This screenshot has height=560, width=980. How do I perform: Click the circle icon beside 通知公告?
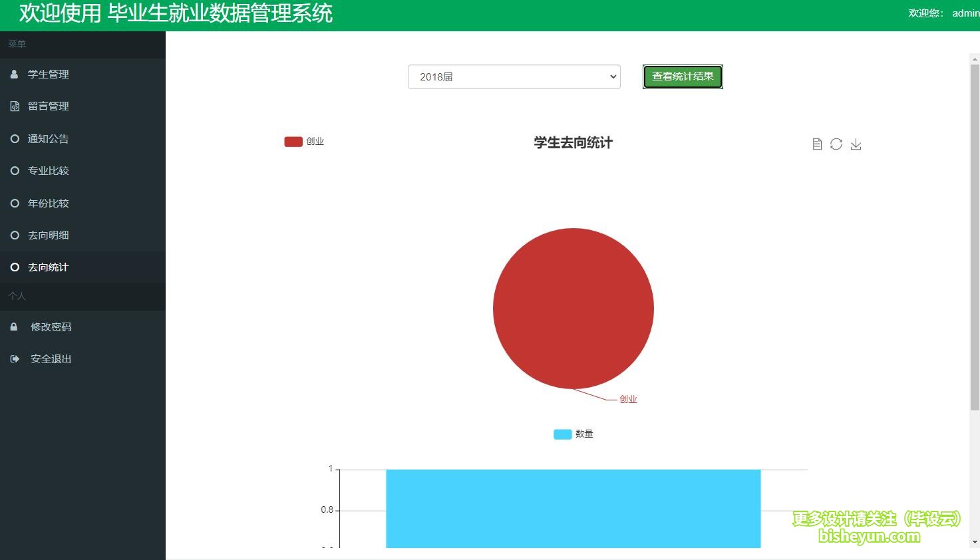[x=15, y=139]
